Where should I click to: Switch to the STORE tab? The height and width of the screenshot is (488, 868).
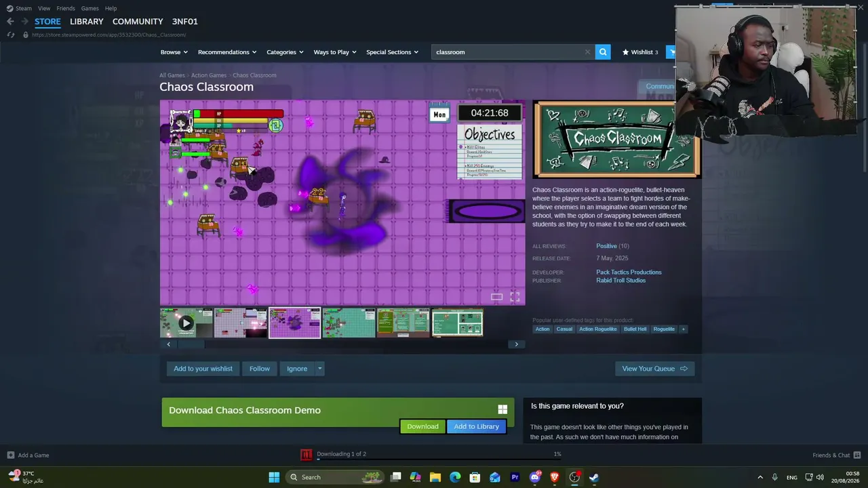click(47, 22)
